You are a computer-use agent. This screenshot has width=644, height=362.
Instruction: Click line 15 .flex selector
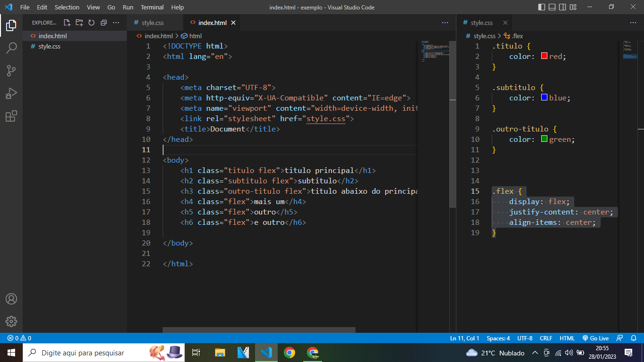503,191
